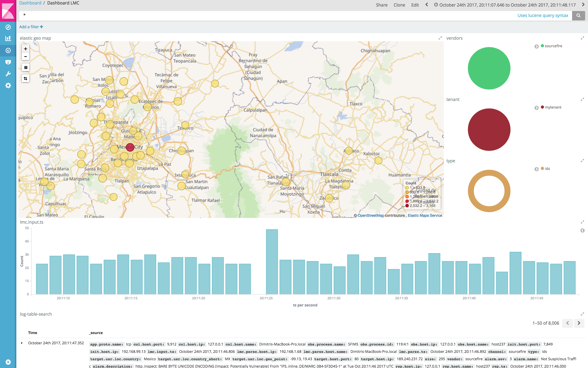The width and height of the screenshot is (588, 368).
Task: Expand the elastic geo map panel fullscreen
Action: click(440, 38)
